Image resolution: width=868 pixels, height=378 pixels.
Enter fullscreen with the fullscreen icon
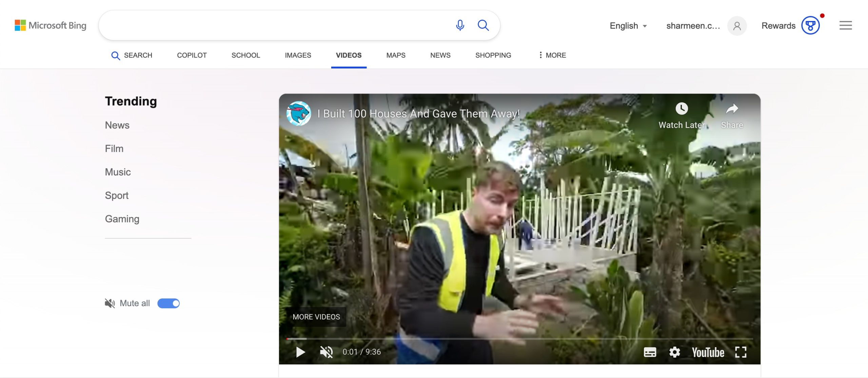pos(741,352)
